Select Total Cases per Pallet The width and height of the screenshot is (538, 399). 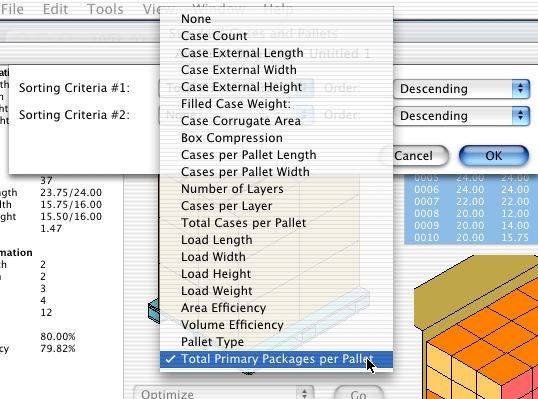coord(276,223)
